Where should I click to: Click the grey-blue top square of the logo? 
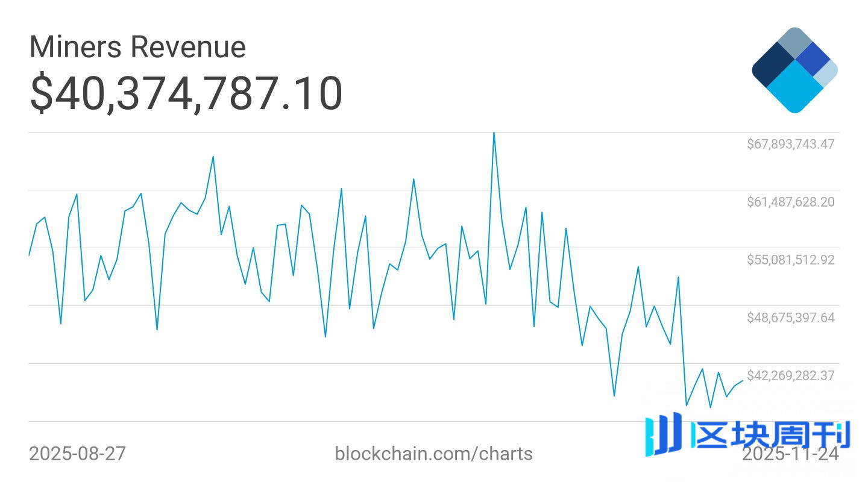click(x=796, y=41)
